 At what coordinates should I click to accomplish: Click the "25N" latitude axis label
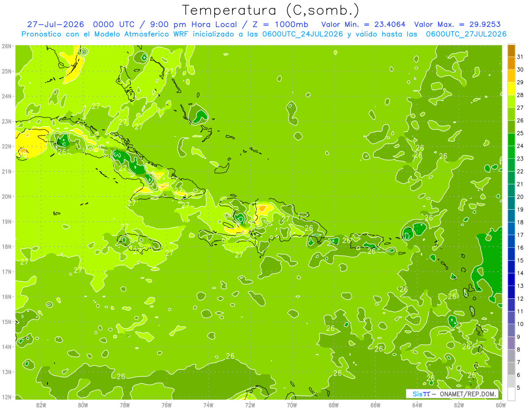[x=7, y=71]
